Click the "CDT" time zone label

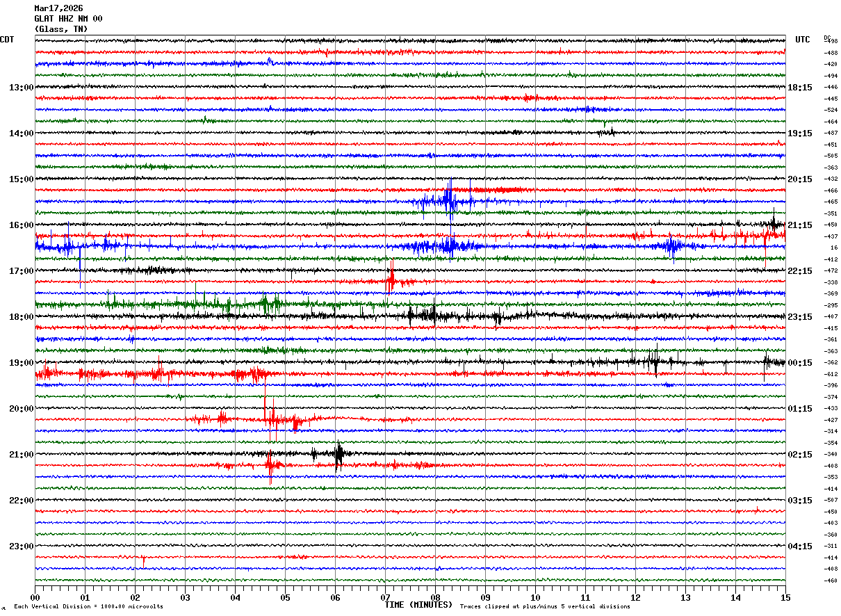7,40
